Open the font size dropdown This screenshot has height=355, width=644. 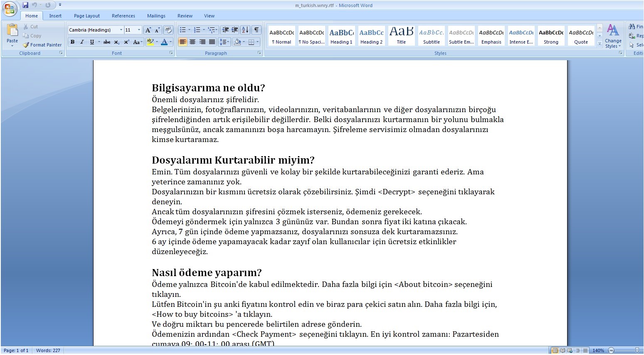point(139,30)
